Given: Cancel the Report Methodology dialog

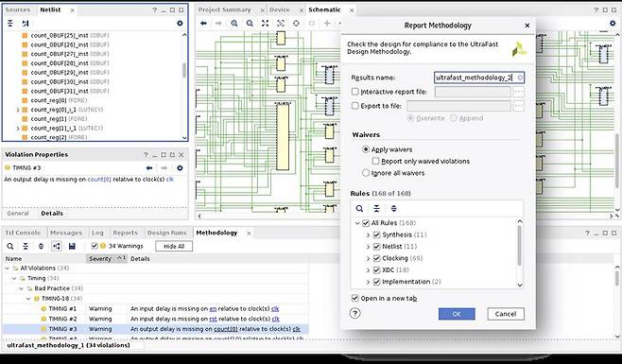Looking at the screenshot, I should pos(506,314).
